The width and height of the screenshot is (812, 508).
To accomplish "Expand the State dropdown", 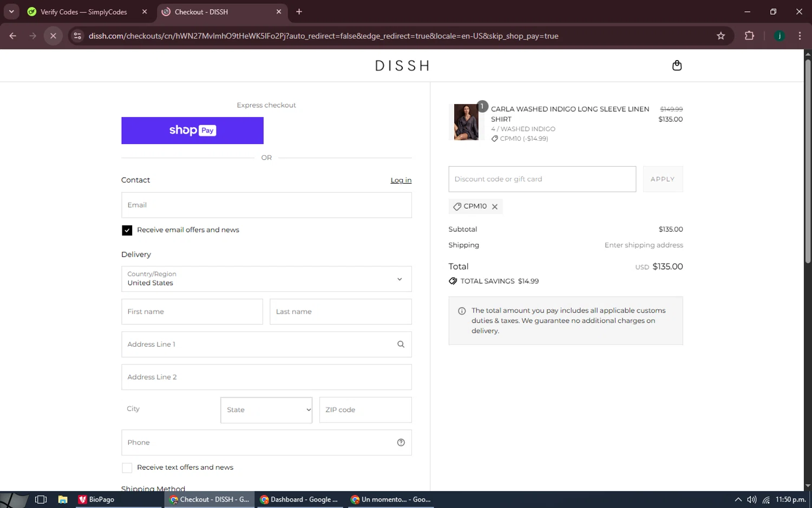I will [x=266, y=410].
